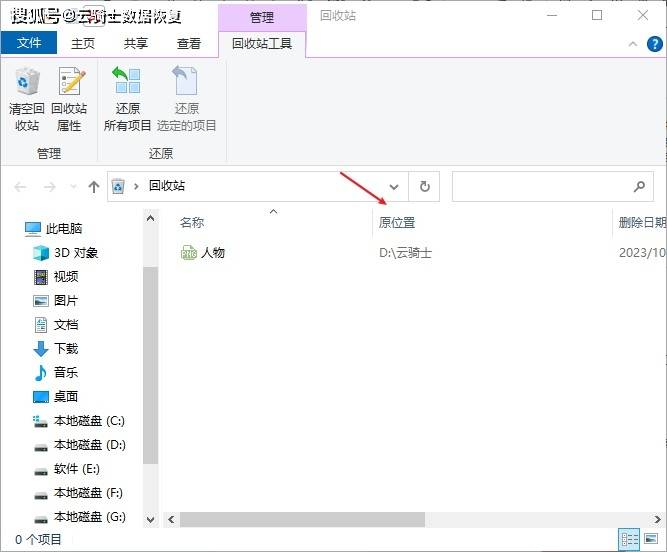
Task: Open the help question mark icon
Action: [654, 44]
